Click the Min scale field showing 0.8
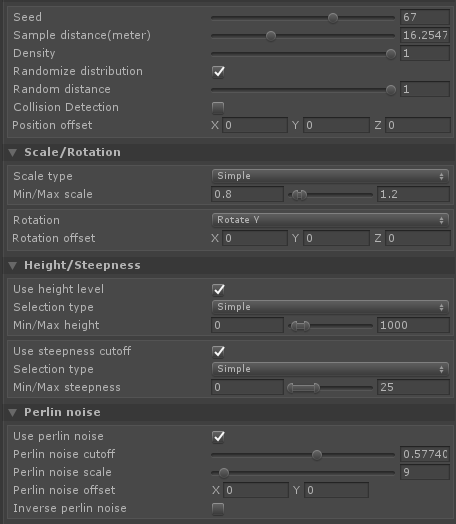This screenshot has width=456, height=524. tap(248, 194)
